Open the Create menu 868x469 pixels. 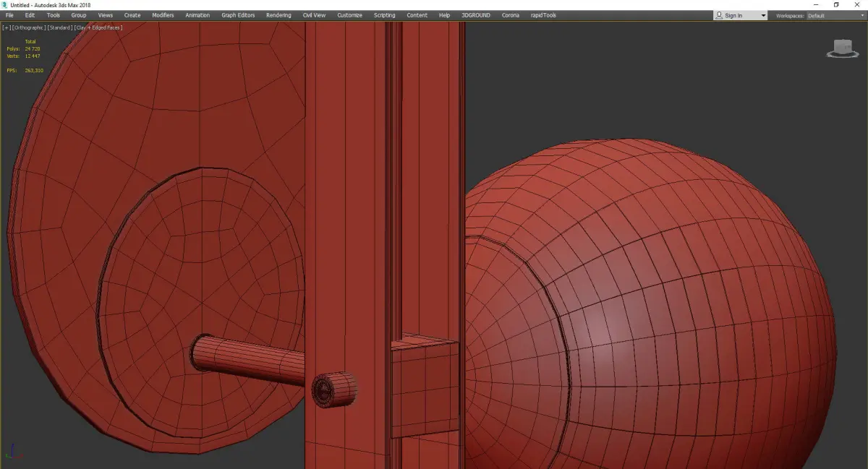coord(132,15)
